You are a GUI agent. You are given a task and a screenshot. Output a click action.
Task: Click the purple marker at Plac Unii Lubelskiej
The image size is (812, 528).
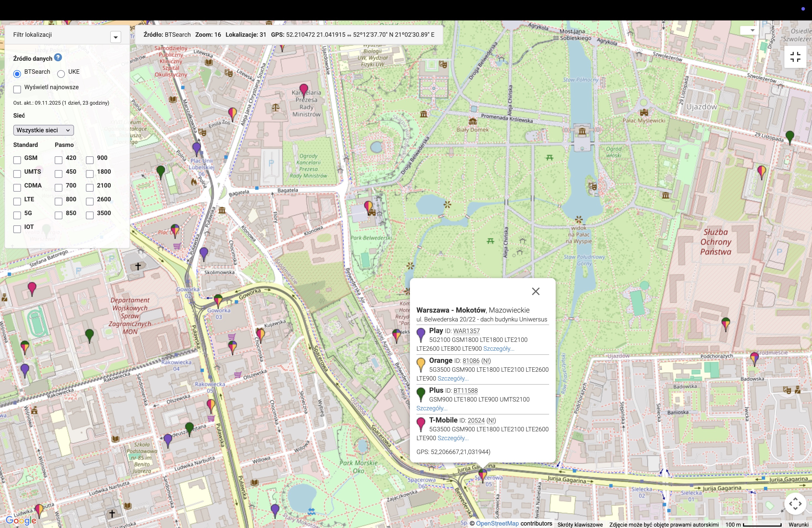click(197, 148)
